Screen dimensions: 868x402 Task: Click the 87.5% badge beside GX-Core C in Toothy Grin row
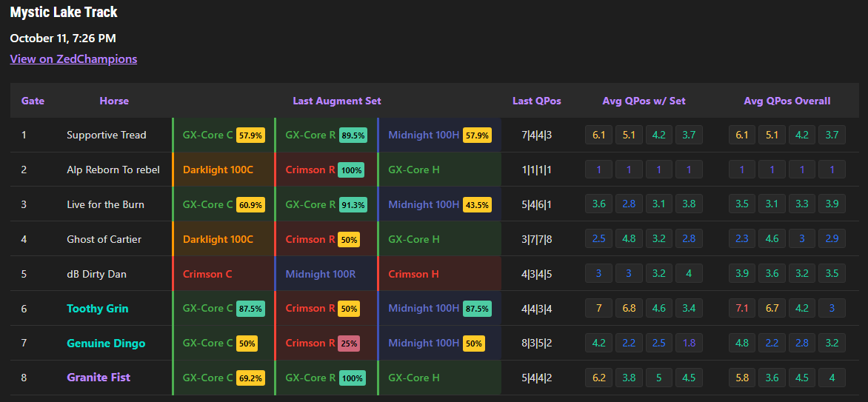click(251, 309)
